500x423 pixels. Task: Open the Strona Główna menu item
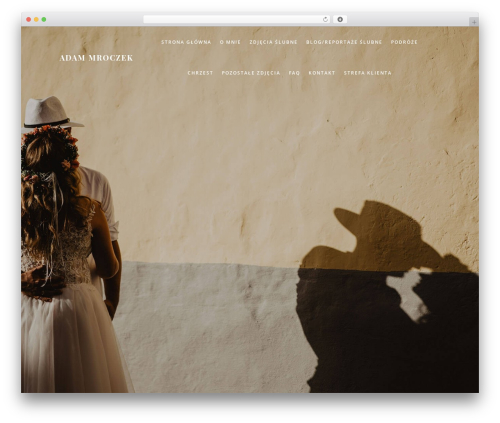[186, 42]
